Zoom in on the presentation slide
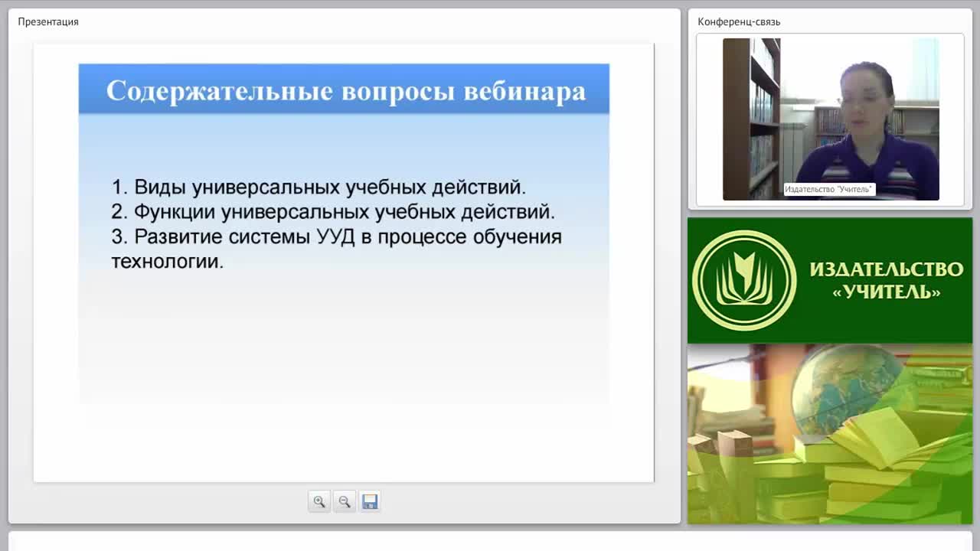This screenshot has width=980, height=551. (x=319, y=502)
